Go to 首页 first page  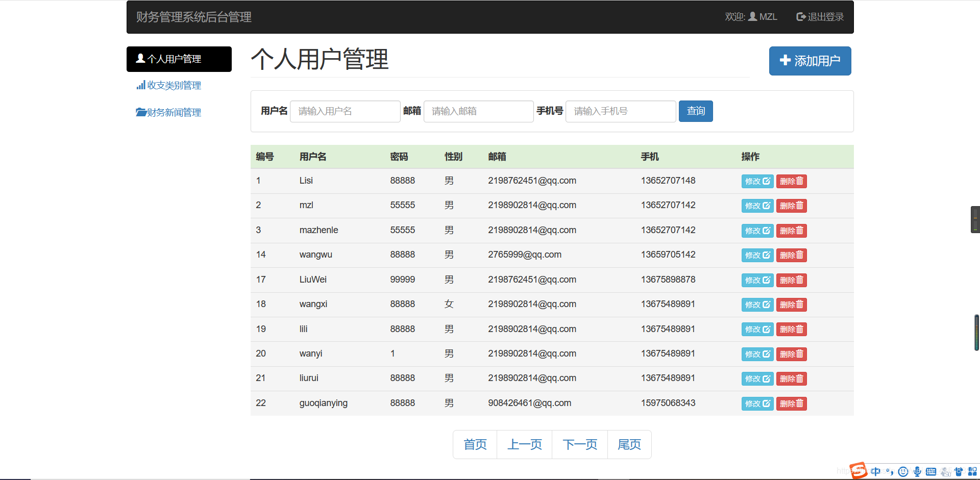[475, 444]
